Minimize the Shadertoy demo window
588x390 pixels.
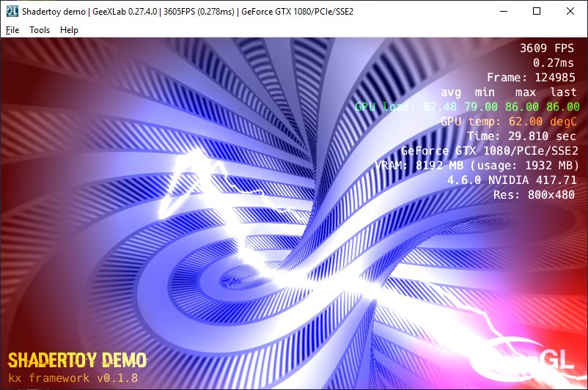[x=504, y=11]
